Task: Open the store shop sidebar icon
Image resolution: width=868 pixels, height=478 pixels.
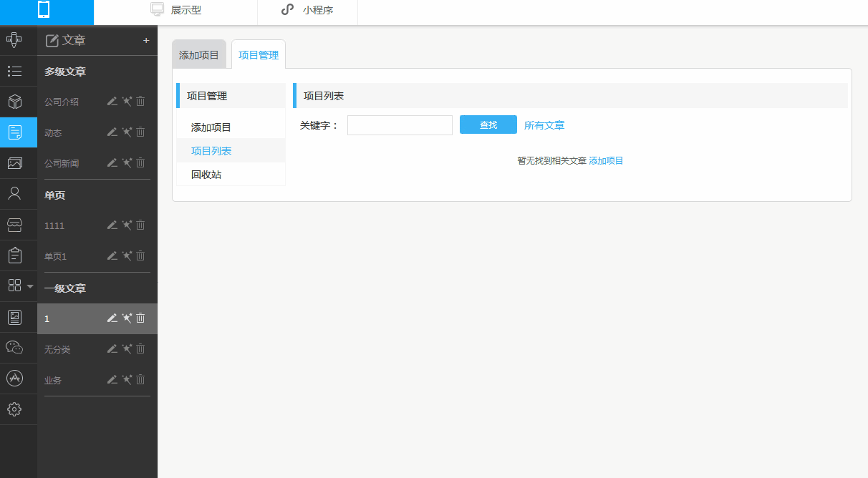Action: point(14,225)
